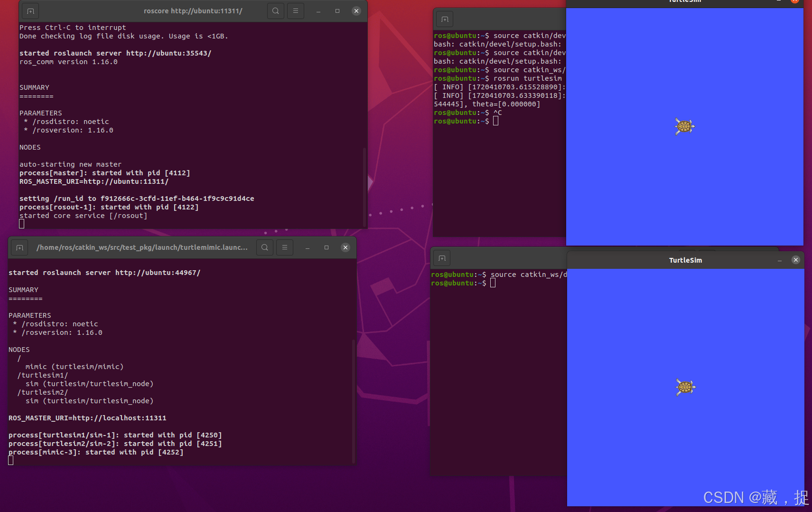812x512 pixels.
Task: Click 'process[turtlesim2/sim-2]' pid [4251] line
Action: (x=115, y=444)
